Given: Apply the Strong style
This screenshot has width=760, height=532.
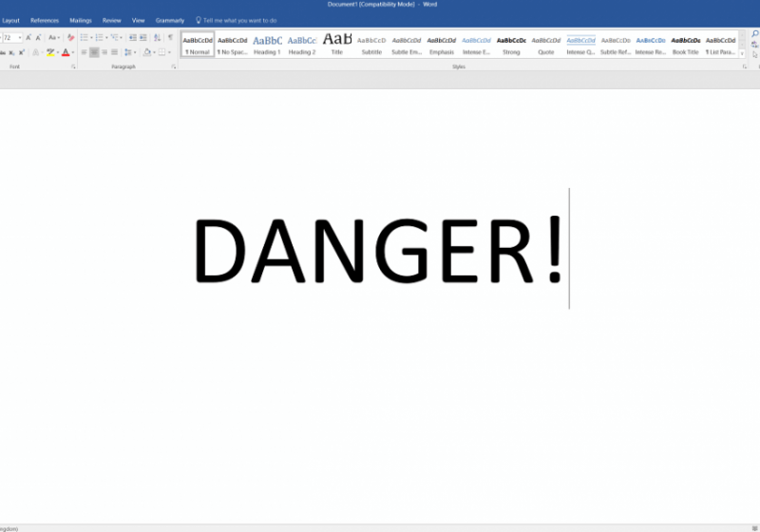Looking at the screenshot, I should coord(511,45).
